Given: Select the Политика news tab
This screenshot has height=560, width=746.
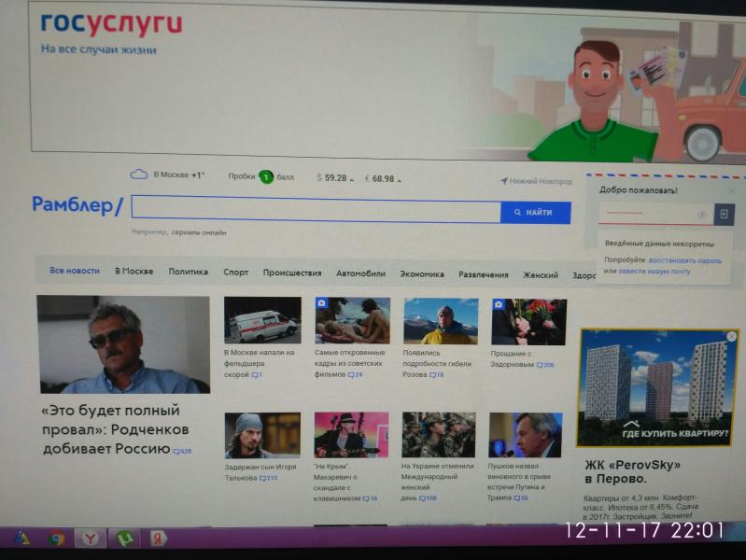Looking at the screenshot, I should click(189, 272).
